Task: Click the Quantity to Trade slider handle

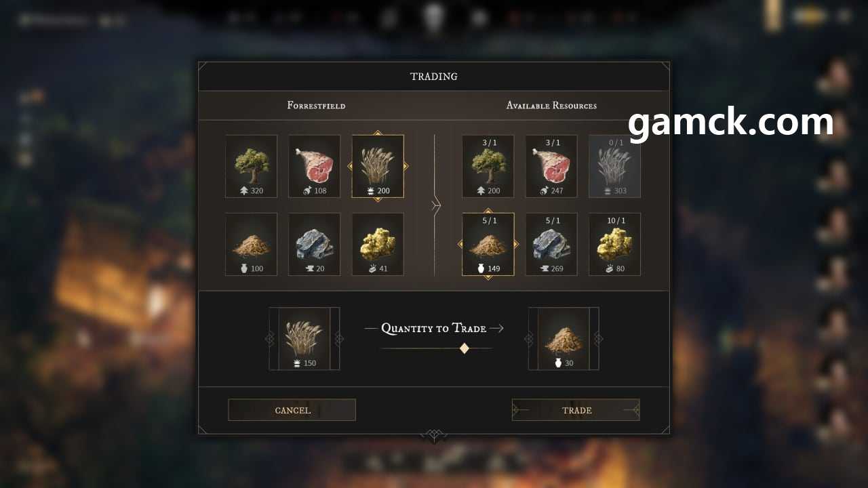Action: click(465, 348)
